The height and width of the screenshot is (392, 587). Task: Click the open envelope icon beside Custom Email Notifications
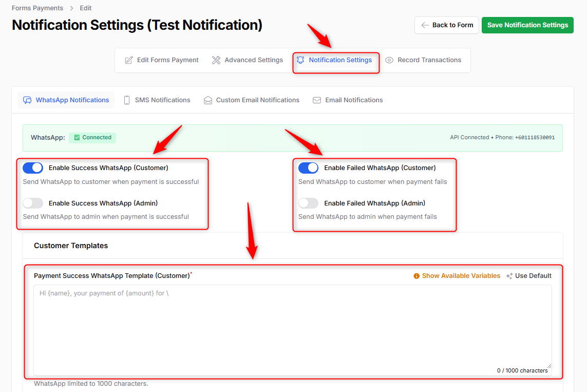click(208, 100)
